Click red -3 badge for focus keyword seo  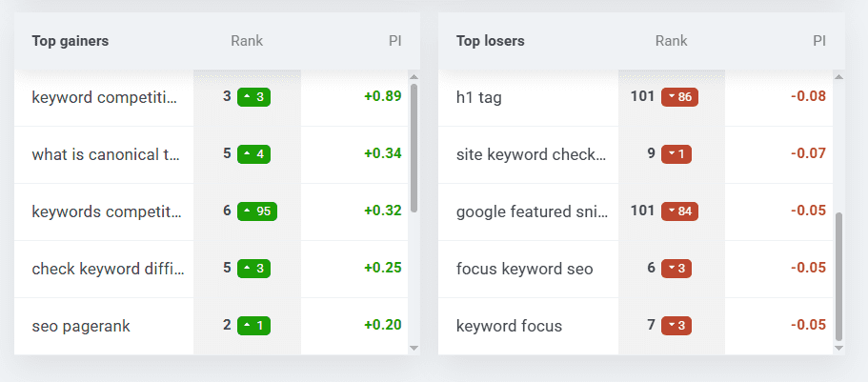click(676, 268)
